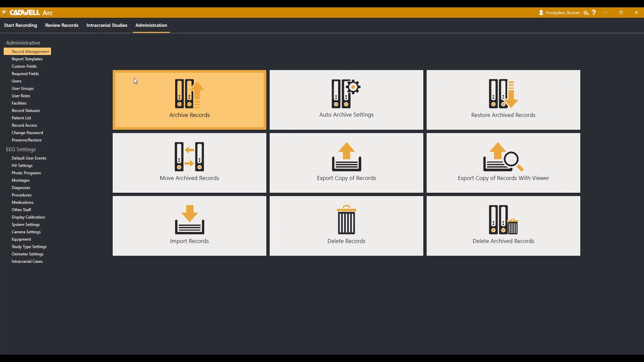The height and width of the screenshot is (362, 644).
Task: Click Export Copy of Records icon
Action: click(346, 157)
